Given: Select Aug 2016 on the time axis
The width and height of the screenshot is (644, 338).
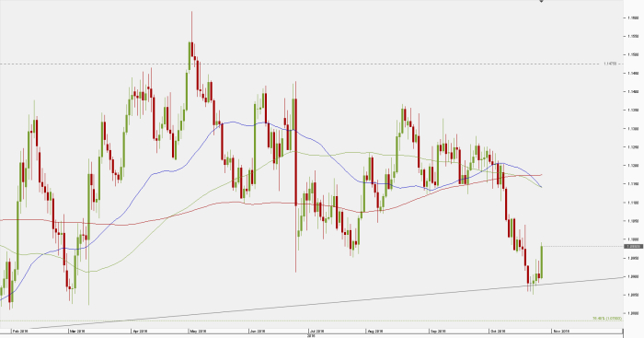Looking at the screenshot, I should click(x=374, y=331).
